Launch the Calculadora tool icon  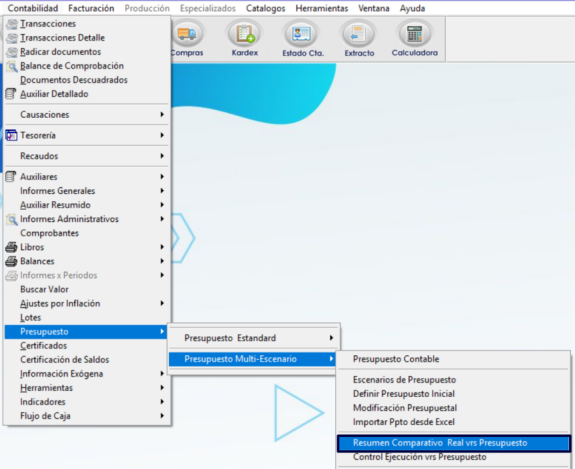(x=414, y=34)
